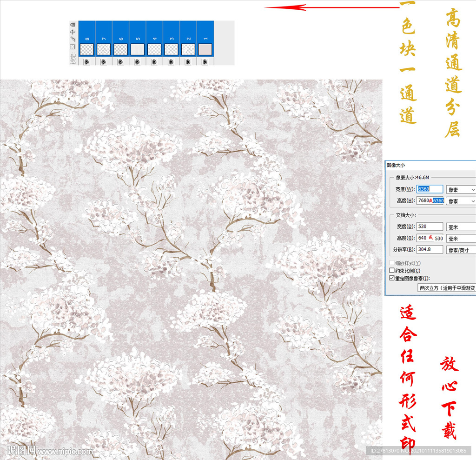Click the lock position move icon
This screenshot has height=460, width=476.
click(x=73, y=32)
